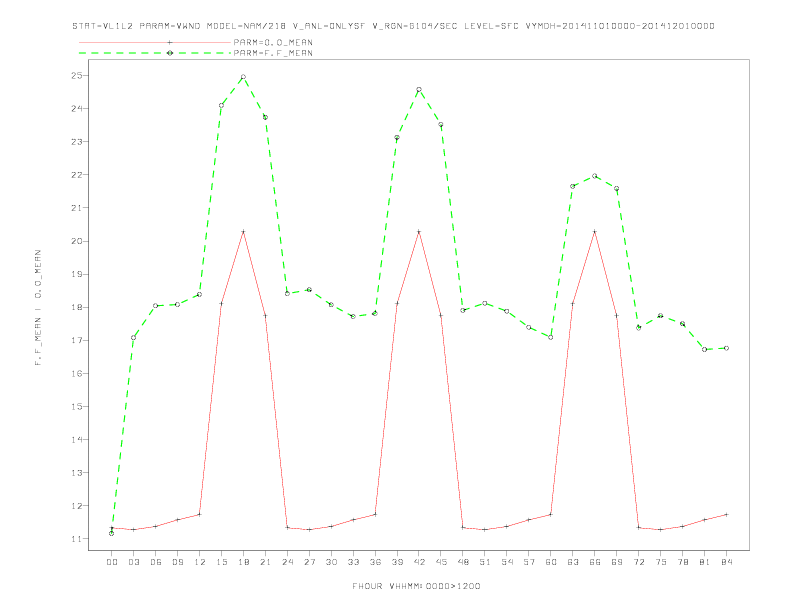Click the PARM=O.O_MEAN legend label
Screen dimensions: 792x612
273,42
